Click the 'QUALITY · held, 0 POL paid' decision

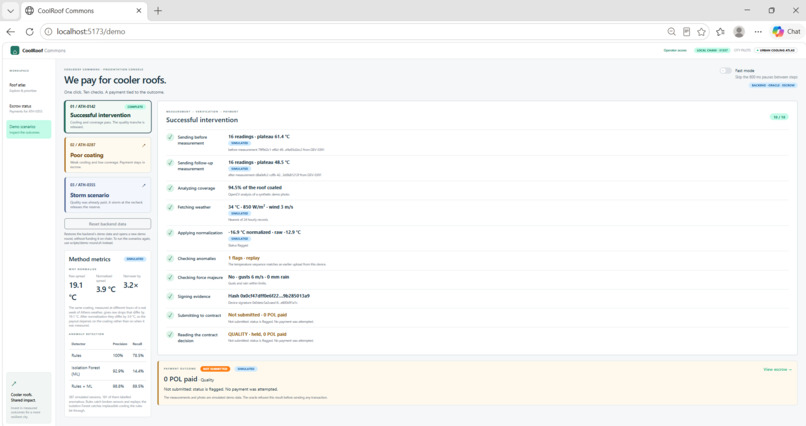pyautogui.click(x=258, y=334)
